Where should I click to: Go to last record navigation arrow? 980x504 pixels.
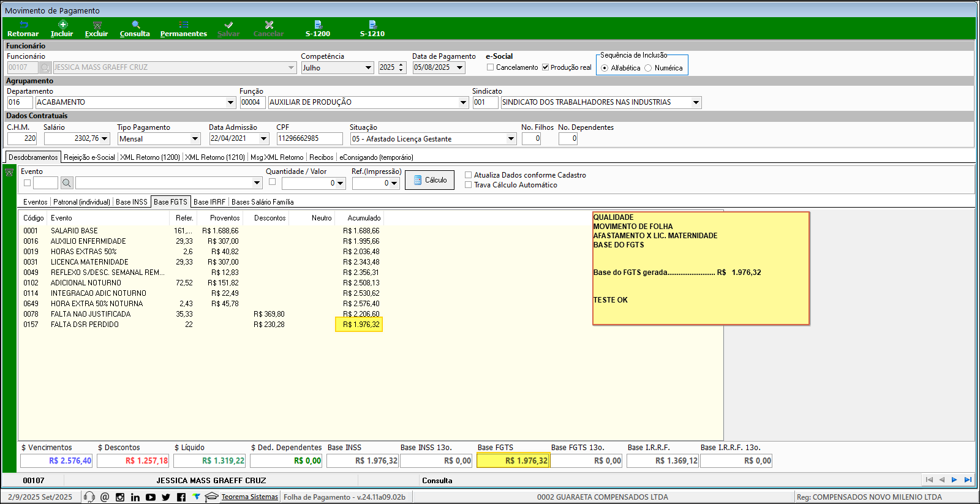(968, 480)
